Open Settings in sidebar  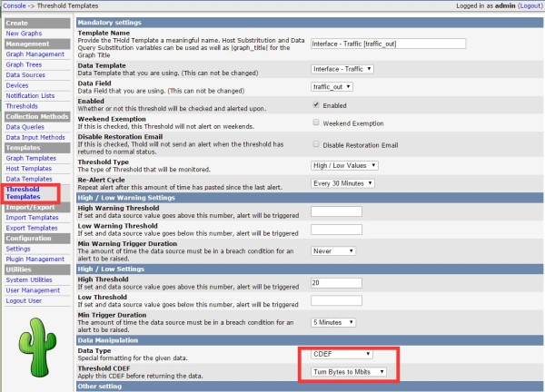click(x=18, y=249)
